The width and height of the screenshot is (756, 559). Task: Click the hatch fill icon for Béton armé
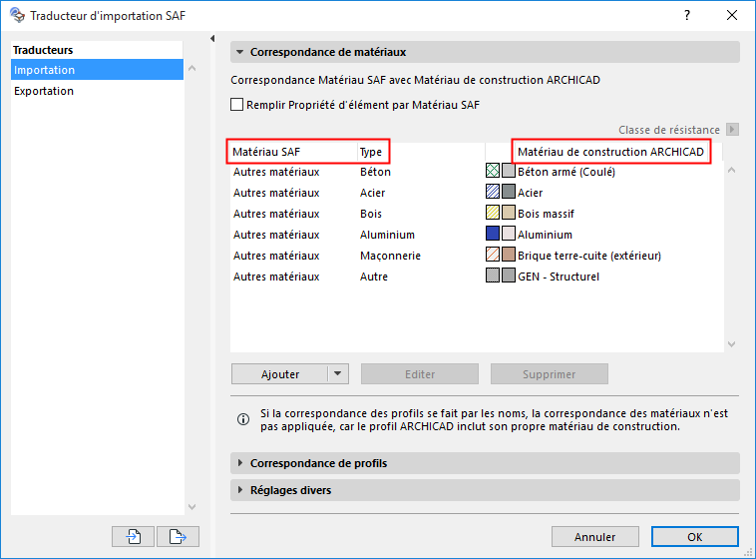click(x=493, y=171)
